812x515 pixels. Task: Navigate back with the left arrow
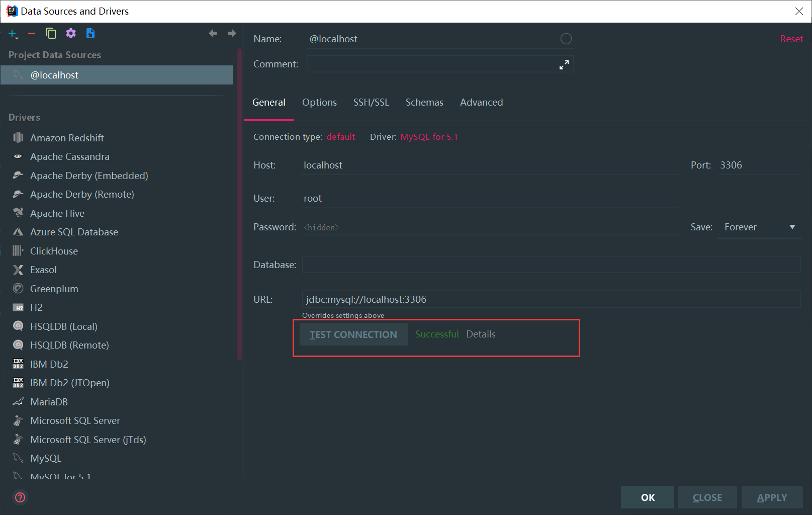[213, 33]
